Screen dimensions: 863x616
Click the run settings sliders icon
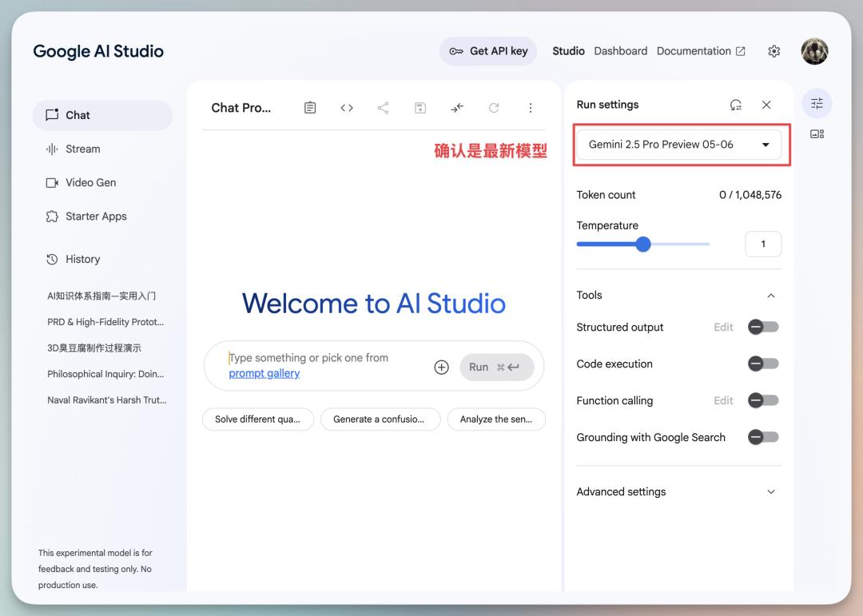click(x=817, y=104)
